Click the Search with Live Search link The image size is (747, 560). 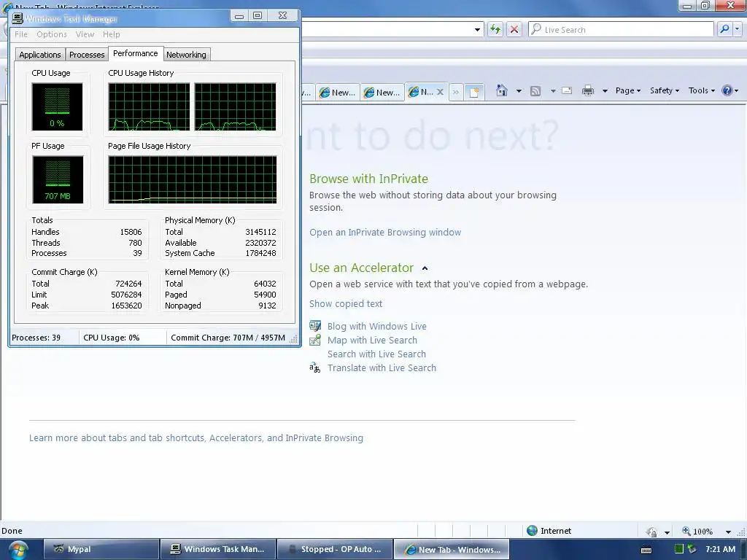tap(376, 354)
